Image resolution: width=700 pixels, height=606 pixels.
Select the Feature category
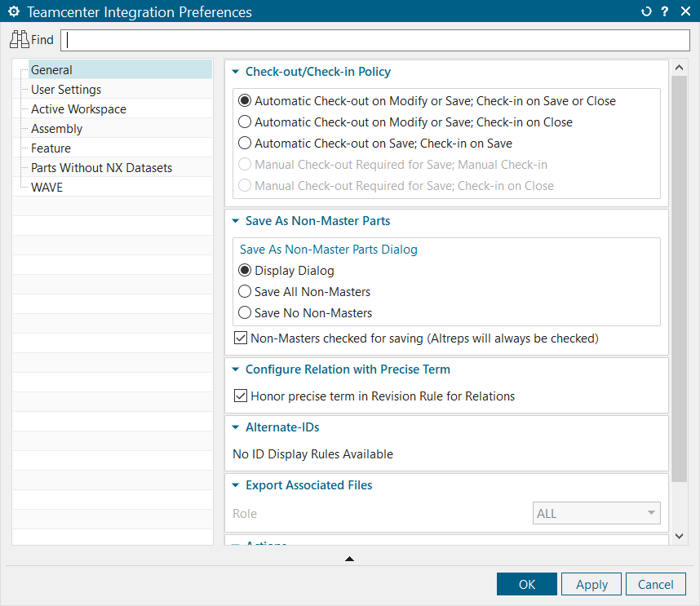tap(51, 148)
